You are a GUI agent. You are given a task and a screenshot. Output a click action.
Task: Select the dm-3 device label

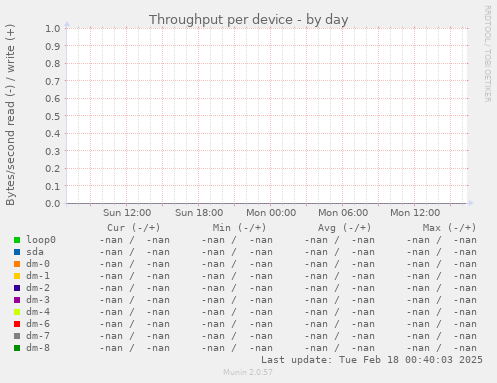[38, 300]
